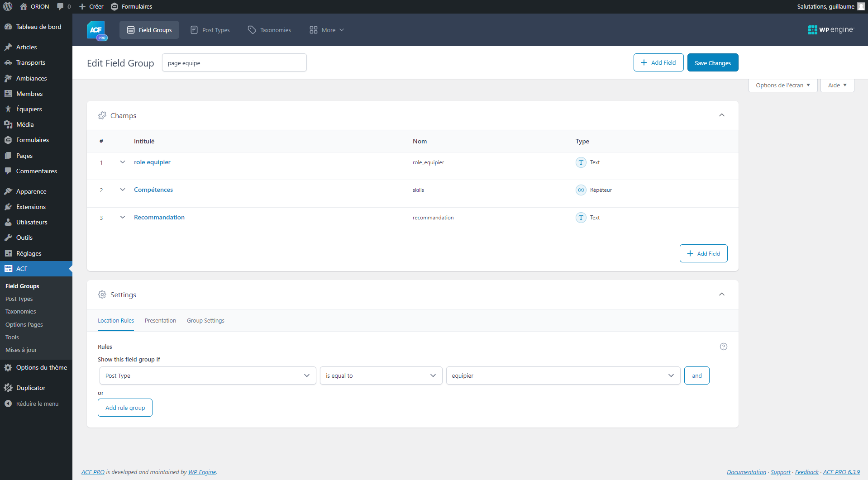Click the rules help question mark icon
The image size is (868, 480).
pyautogui.click(x=723, y=347)
